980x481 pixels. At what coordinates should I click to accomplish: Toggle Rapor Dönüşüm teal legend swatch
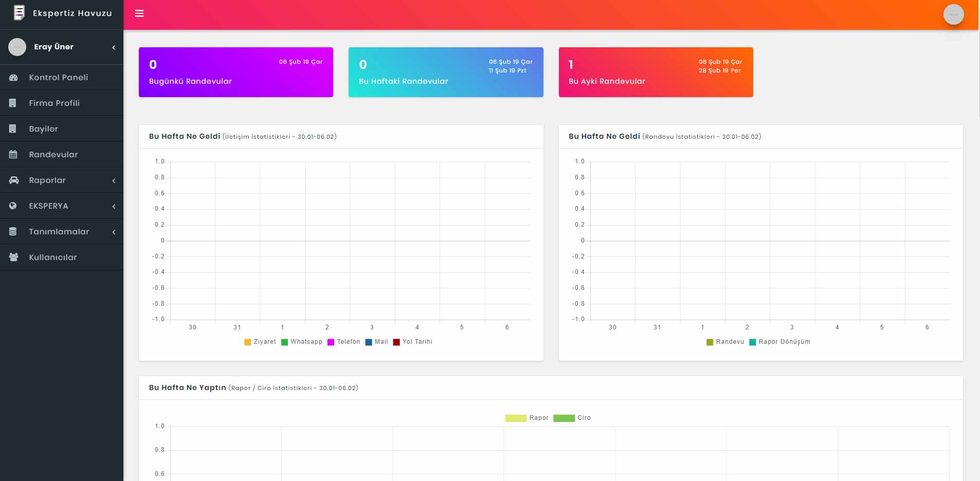[753, 342]
